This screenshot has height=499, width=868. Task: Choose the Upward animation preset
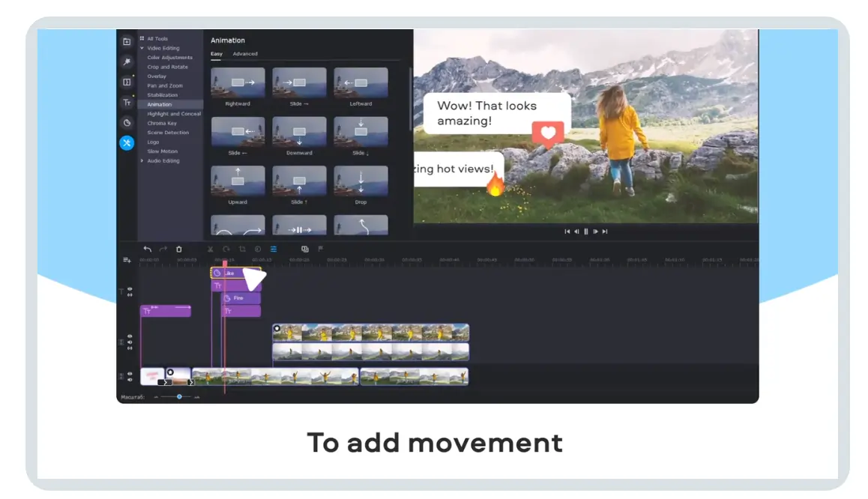coord(238,181)
